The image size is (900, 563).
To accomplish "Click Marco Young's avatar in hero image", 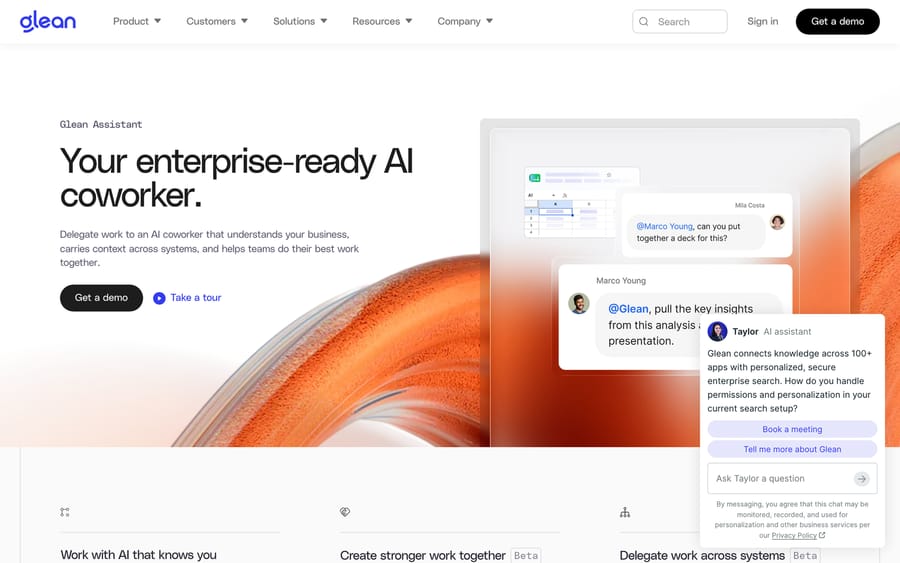I will click(x=579, y=303).
